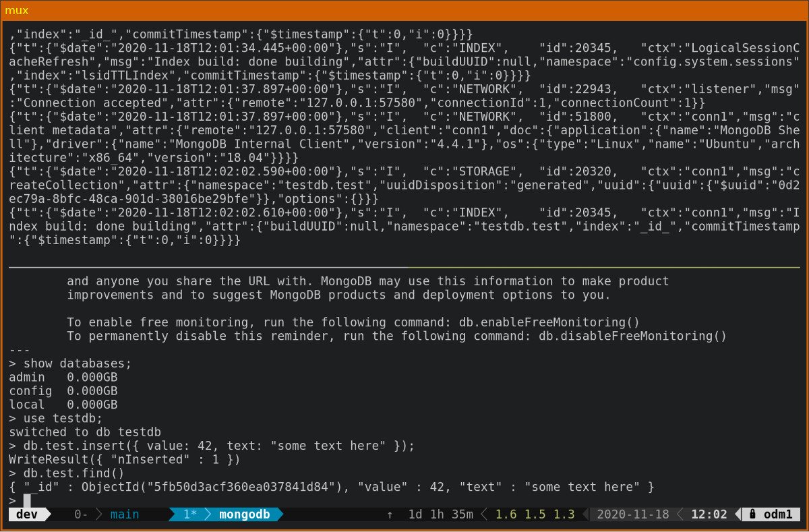809x532 pixels.
Task: Click 'db.enableFreeMonitoring()' command text
Action: pyautogui.click(x=549, y=322)
